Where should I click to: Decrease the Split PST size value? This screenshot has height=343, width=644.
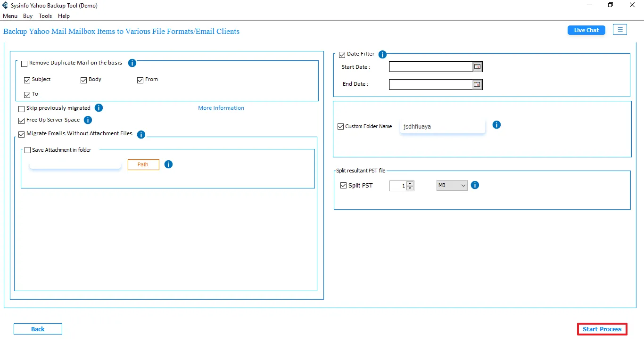click(x=410, y=188)
